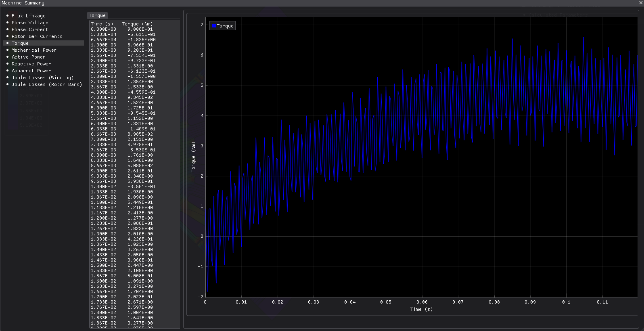Click the Torque legend label
The width and height of the screenshot is (644, 331).
[225, 26]
